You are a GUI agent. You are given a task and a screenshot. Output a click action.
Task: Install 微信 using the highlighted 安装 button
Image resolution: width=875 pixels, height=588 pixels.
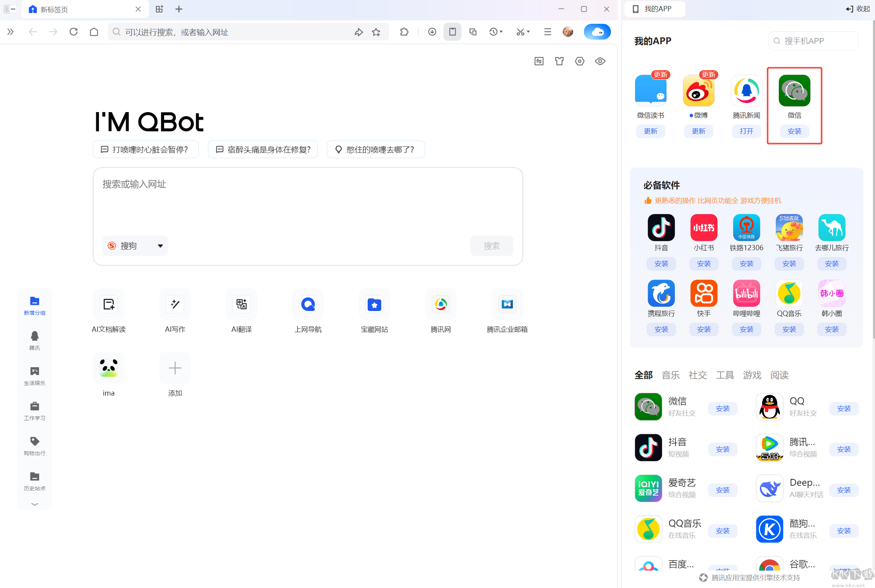794,131
